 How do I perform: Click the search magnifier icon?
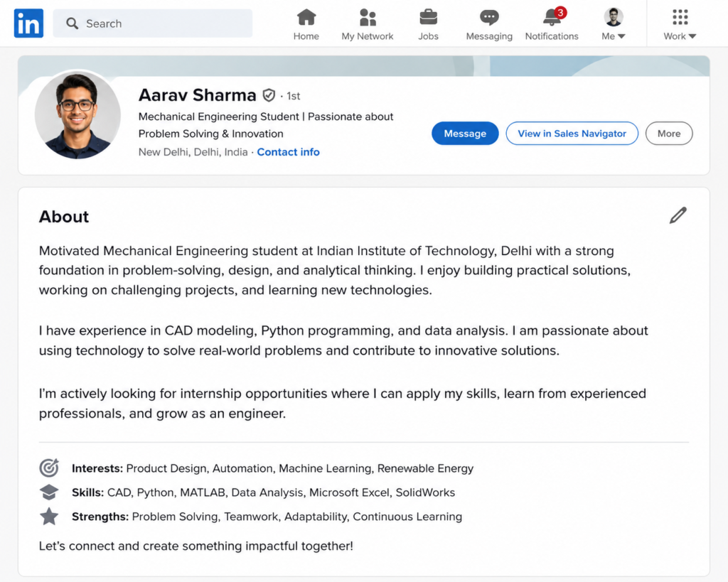coord(72,23)
